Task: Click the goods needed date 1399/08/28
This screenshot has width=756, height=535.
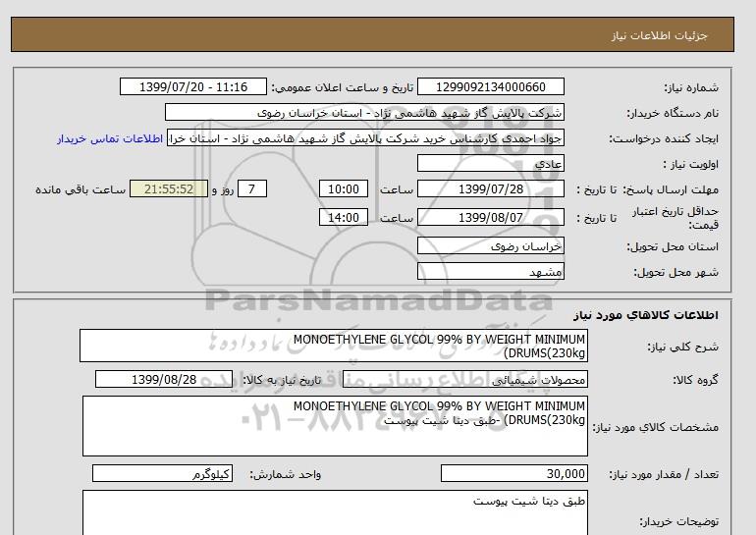Action: click(x=164, y=380)
